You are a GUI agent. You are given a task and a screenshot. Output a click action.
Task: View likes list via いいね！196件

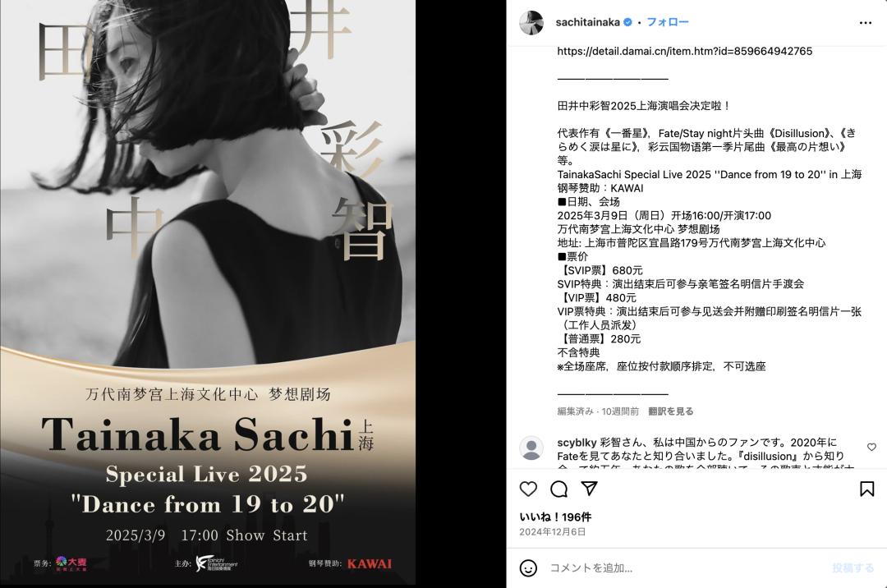click(555, 517)
